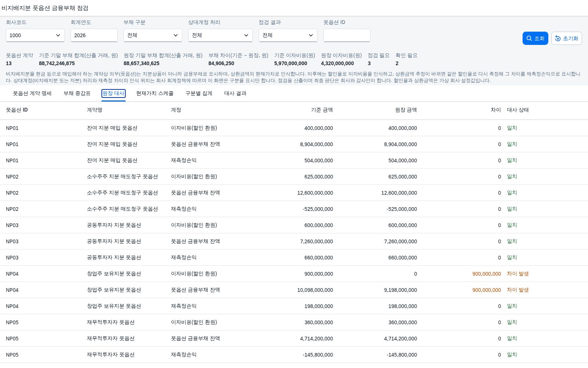Open the 현재가치 스케줄 tab
The width and height of the screenshot is (588, 368).
(155, 93)
